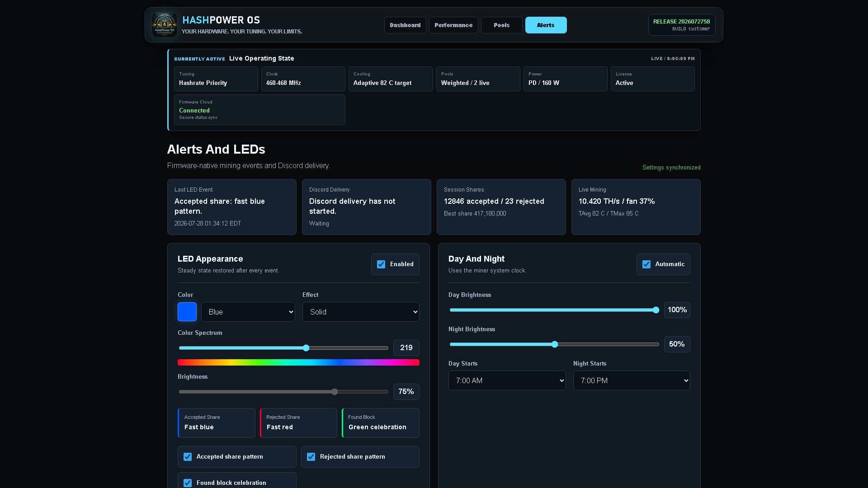This screenshot has width=868, height=488.
Task: Click the Power PD / 160 W tile
Action: tap(566, 79)
